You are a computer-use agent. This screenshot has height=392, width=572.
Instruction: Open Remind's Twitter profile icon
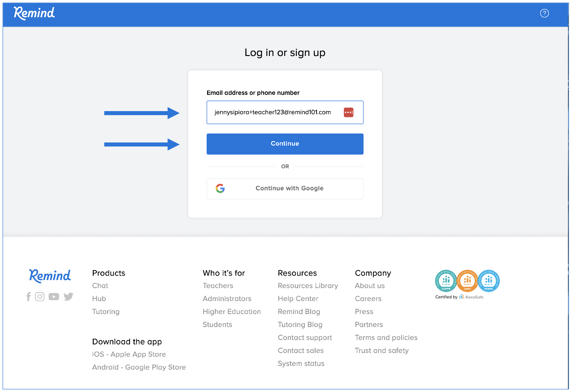[68, 297]
